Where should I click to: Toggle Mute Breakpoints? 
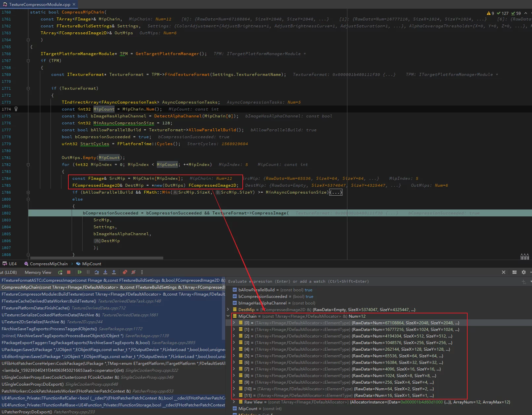(x=133, y=272)
